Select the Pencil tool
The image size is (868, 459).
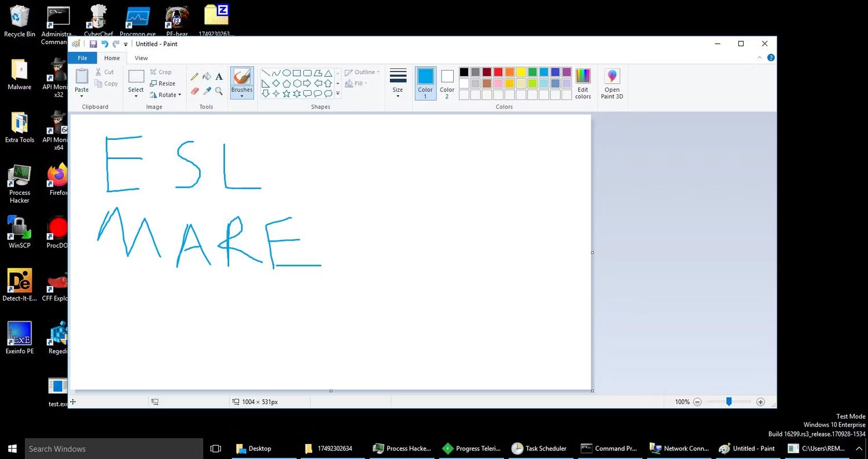[195, 76]
